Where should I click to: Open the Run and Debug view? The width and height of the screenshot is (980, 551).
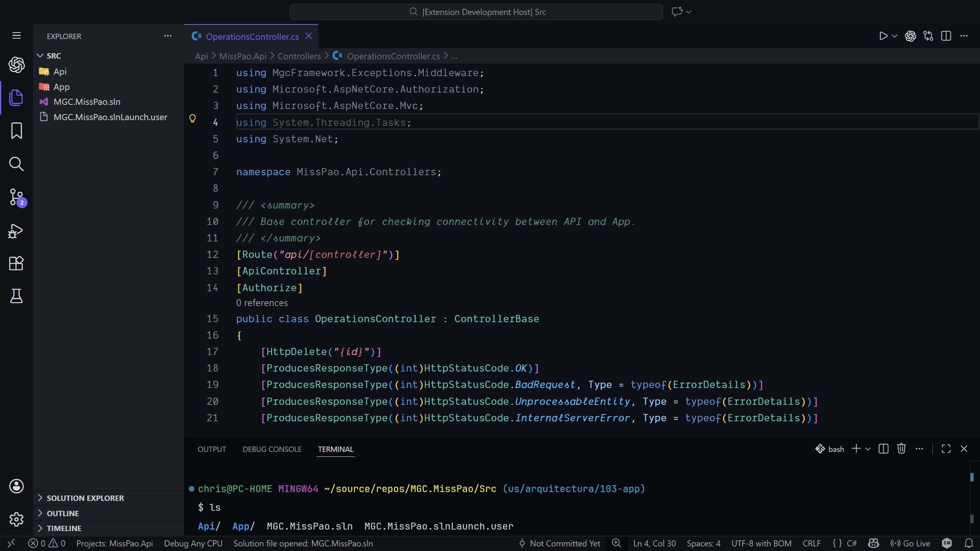tap(16, 231)
